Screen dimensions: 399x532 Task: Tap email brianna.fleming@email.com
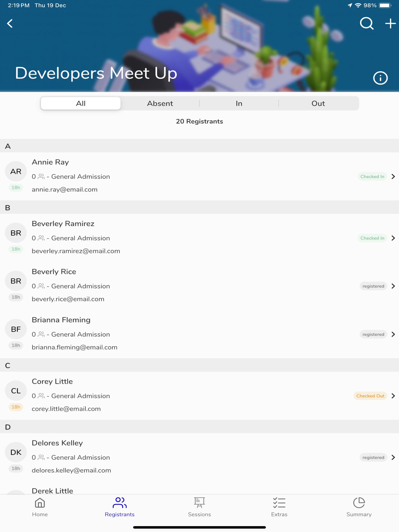pyautogui.click(x=75, y=347)
